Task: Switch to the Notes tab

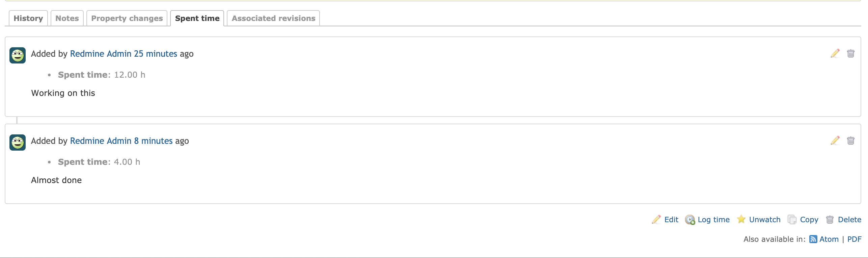Action: (x=67, y=18)
